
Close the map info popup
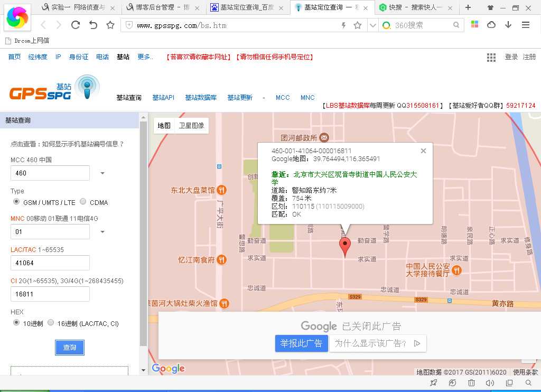click(x=423, y=151)
